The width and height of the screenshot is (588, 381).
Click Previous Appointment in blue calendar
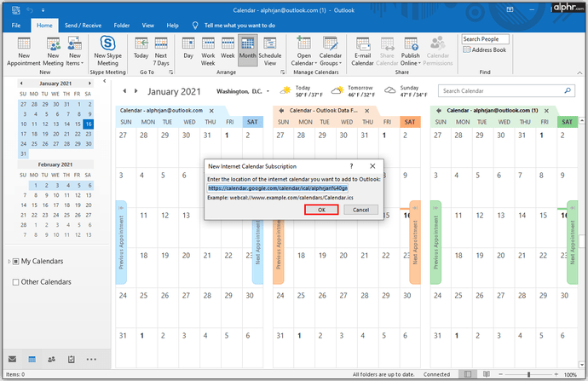[x=121, y=242]
